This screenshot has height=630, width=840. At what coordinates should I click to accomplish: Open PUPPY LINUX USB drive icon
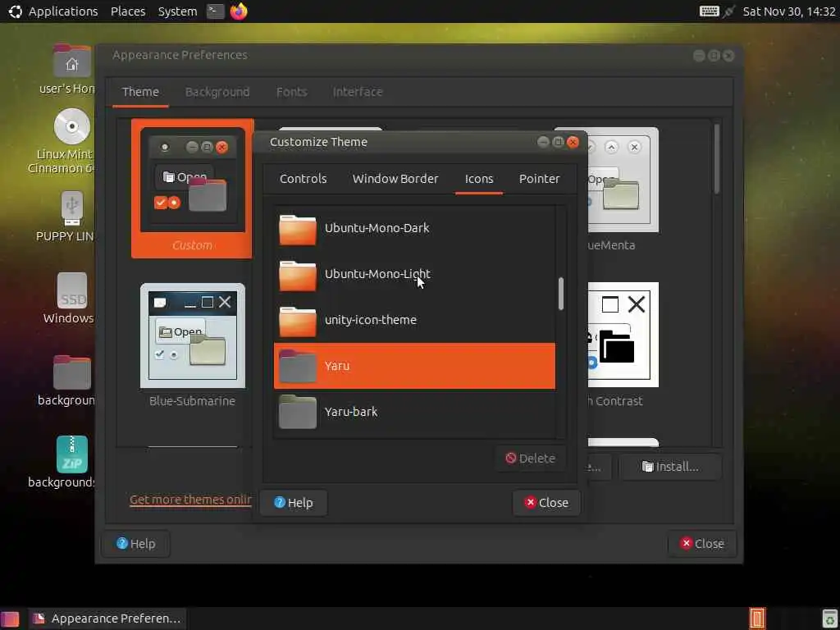(72, 208)
